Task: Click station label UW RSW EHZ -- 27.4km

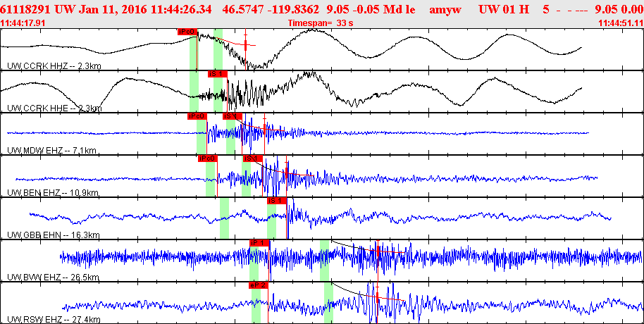Action: pyautogui.click(x=53, y=320)
